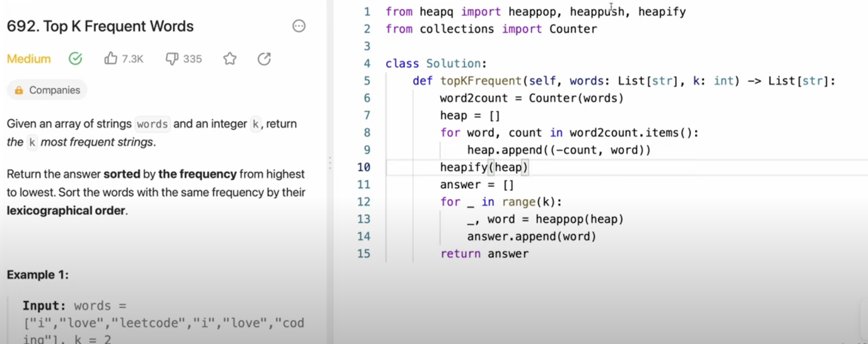Click the 7.3K likes count
The height and width of the screenshot is (344, 868).
point(133,59)
